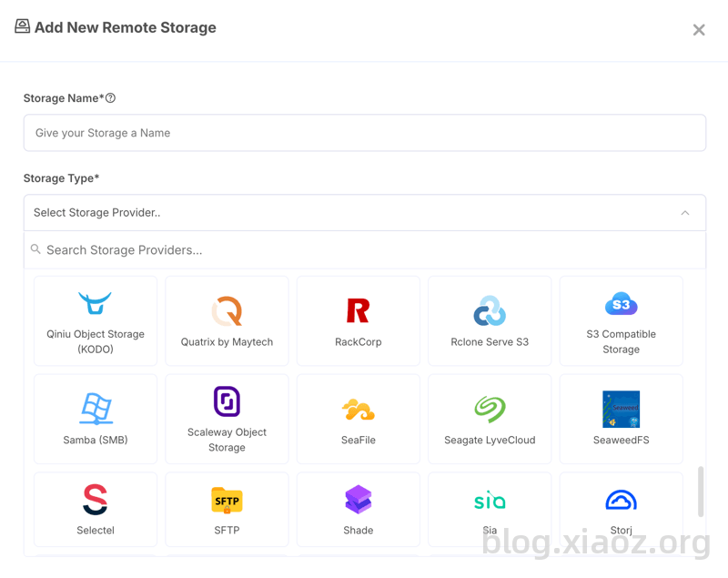Click the "Selectel" label

tap(96, 530)
